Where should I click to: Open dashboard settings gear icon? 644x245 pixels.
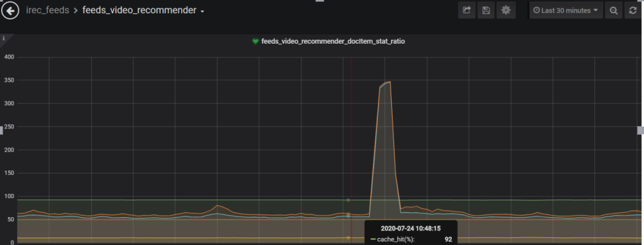pyautogui.click(x=506, y=10)
